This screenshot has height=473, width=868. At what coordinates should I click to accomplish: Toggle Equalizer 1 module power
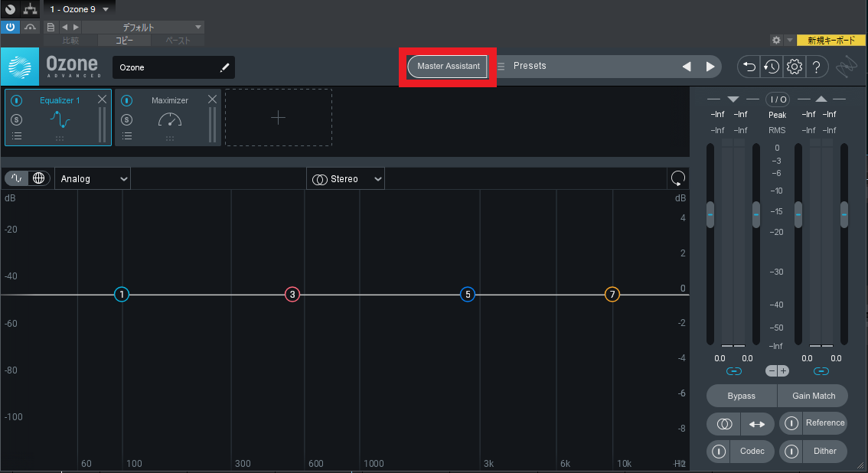(x=17, y=100)
